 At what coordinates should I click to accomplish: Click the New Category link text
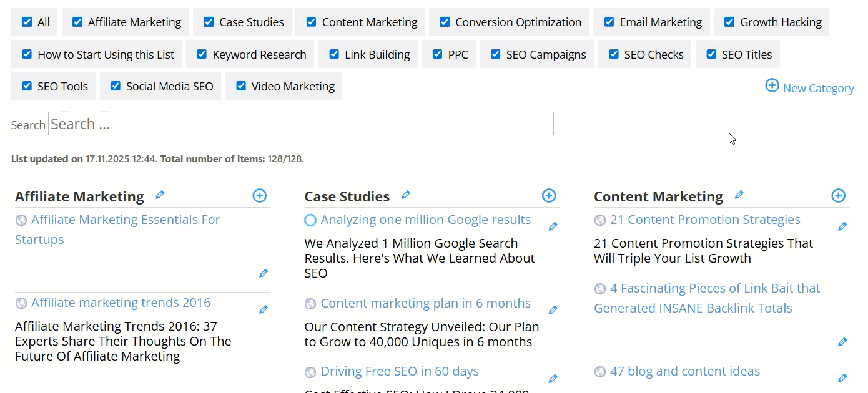(x=819, y=89)
